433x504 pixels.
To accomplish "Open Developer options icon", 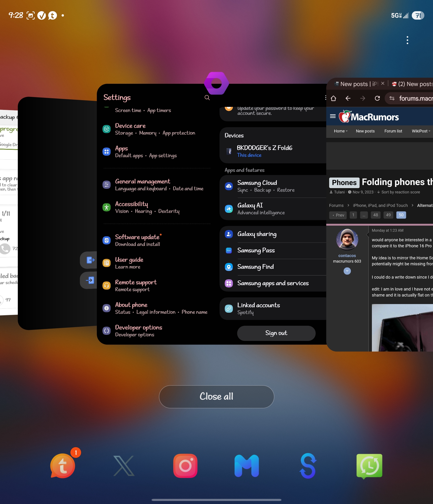I will tap(107, 331).
